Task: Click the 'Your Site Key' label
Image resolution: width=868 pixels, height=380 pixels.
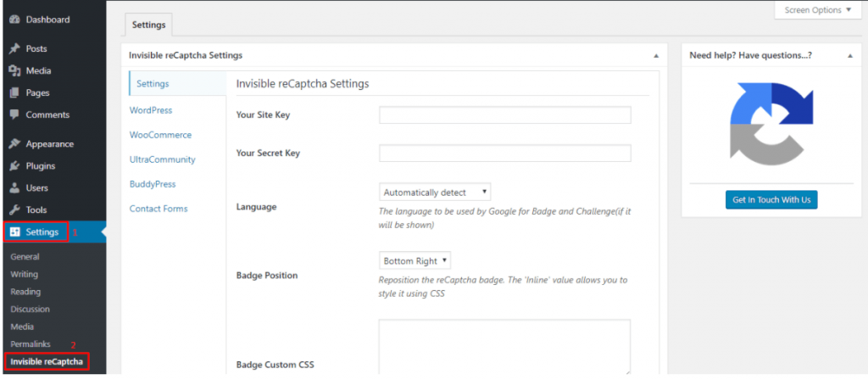Action: click(263, 115)
